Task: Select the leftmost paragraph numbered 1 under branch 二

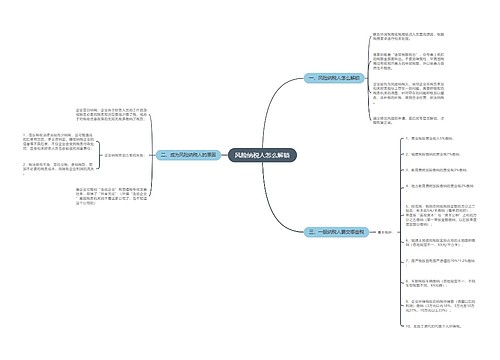Action: coord(59,142)
